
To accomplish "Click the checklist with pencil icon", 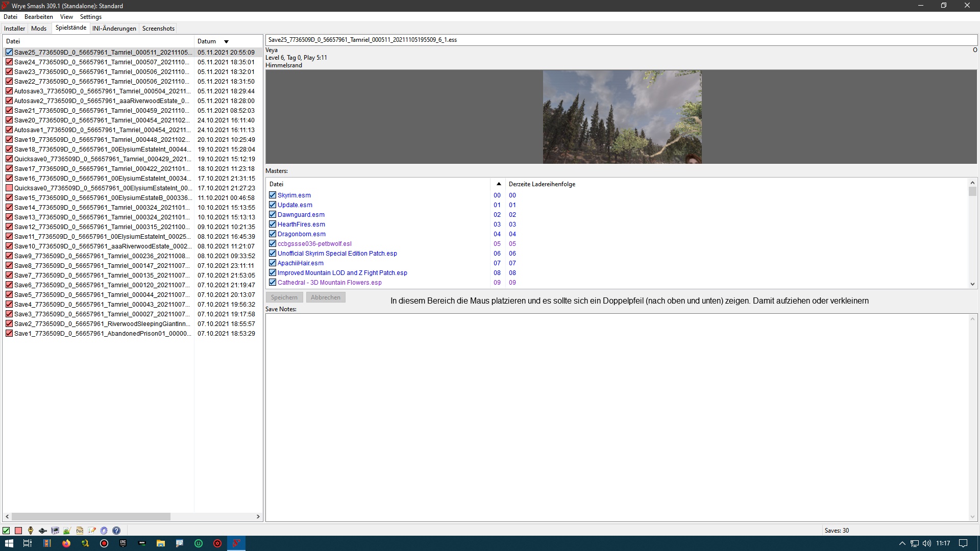I will [92, 531].
